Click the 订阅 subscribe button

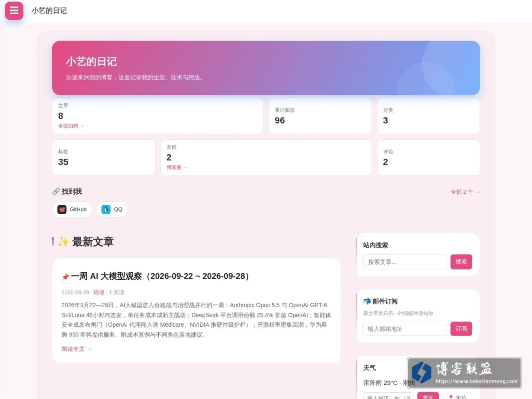[461, 329]
